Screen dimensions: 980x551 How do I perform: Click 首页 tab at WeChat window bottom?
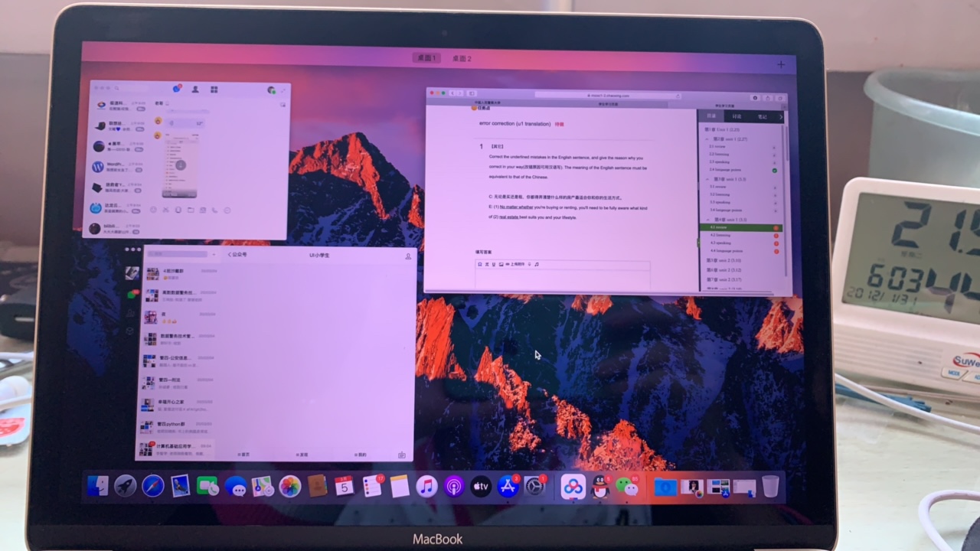243,455
